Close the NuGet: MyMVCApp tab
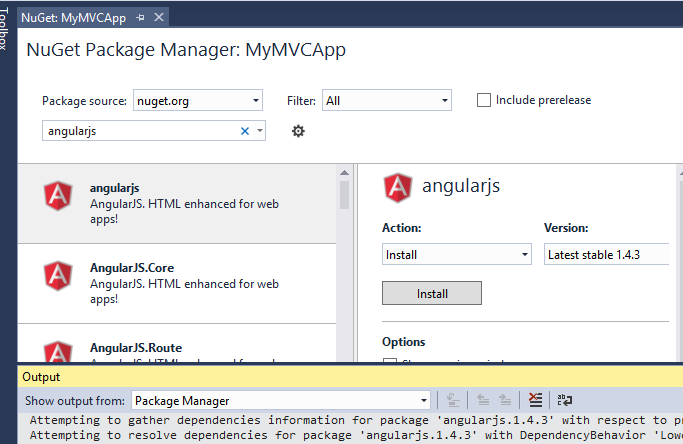Viewport: 683px width, 444px height. click(x=159, y=18)
